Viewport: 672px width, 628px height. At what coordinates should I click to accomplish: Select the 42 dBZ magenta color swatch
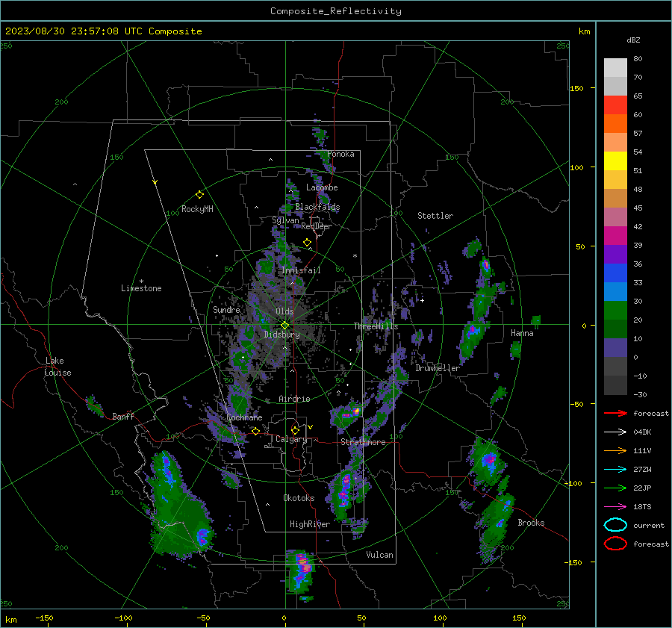coord(615,235)
